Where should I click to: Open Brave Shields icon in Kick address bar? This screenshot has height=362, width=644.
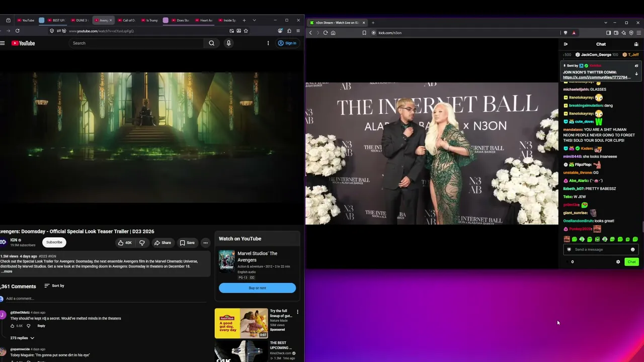(566, 33)
